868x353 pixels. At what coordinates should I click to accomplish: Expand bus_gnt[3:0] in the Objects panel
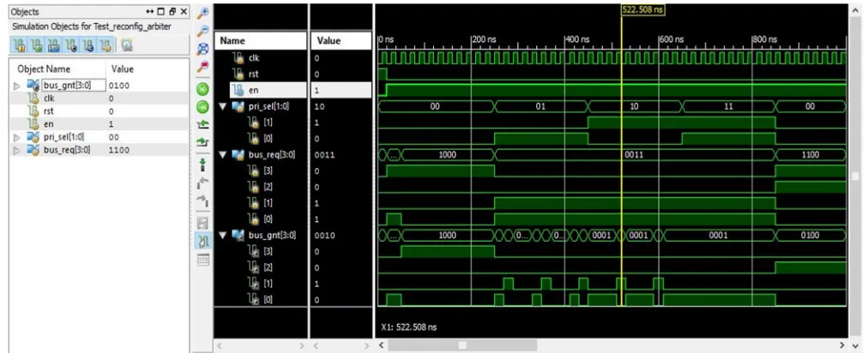(16, 86)
